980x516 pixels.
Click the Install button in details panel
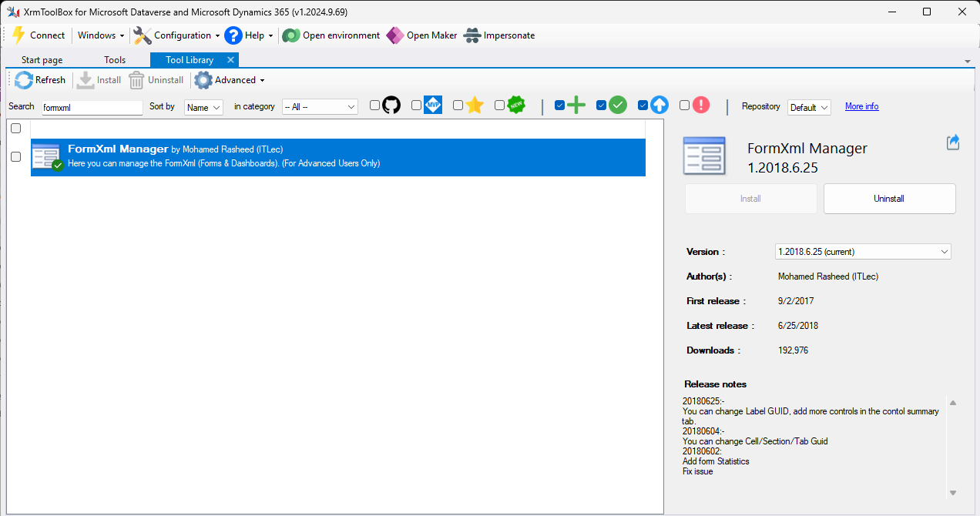751,199
